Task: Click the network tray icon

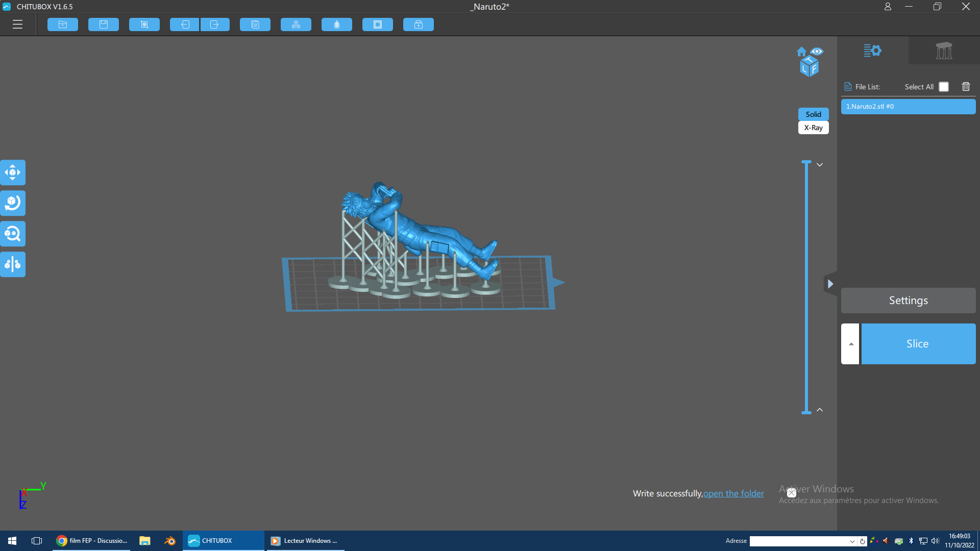Action: point(923,541)
